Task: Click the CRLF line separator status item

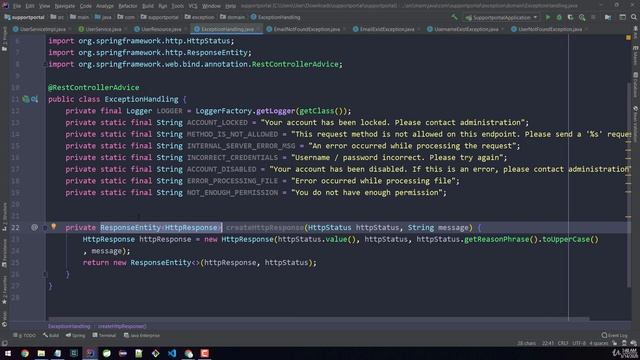Action: coord(562,343)
